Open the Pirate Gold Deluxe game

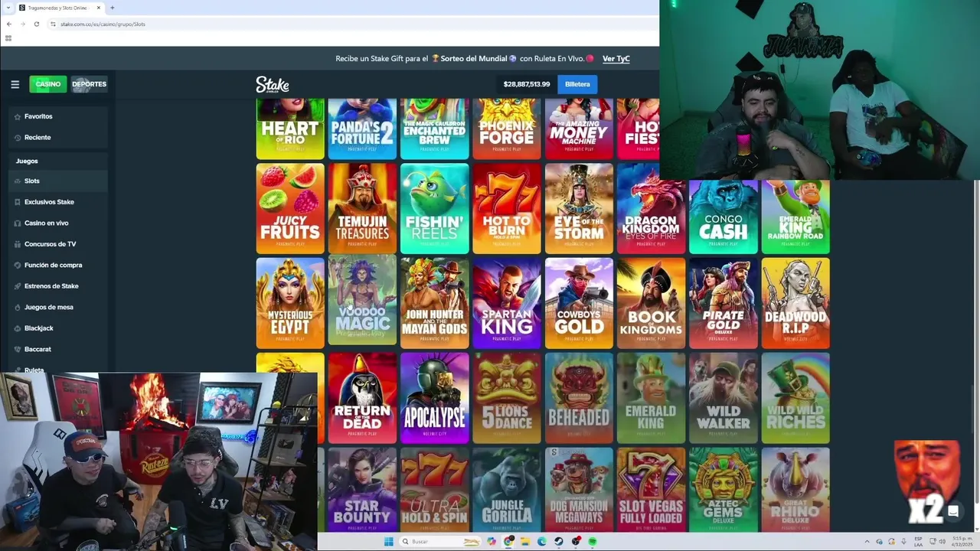click(724, 303)
